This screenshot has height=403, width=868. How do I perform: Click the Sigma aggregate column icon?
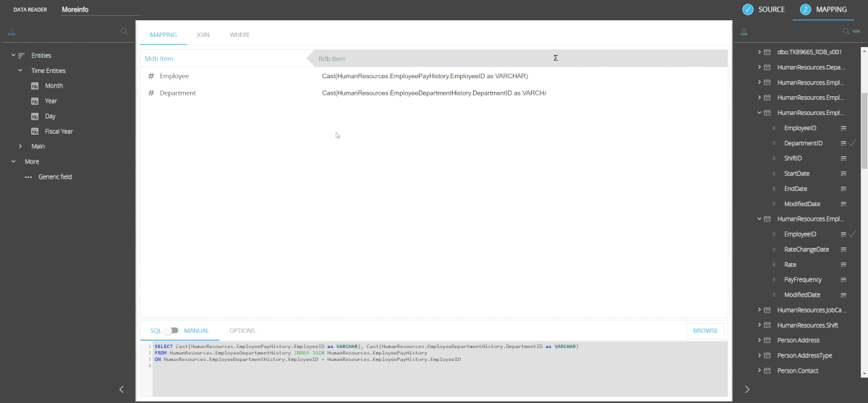pos(556,58)
